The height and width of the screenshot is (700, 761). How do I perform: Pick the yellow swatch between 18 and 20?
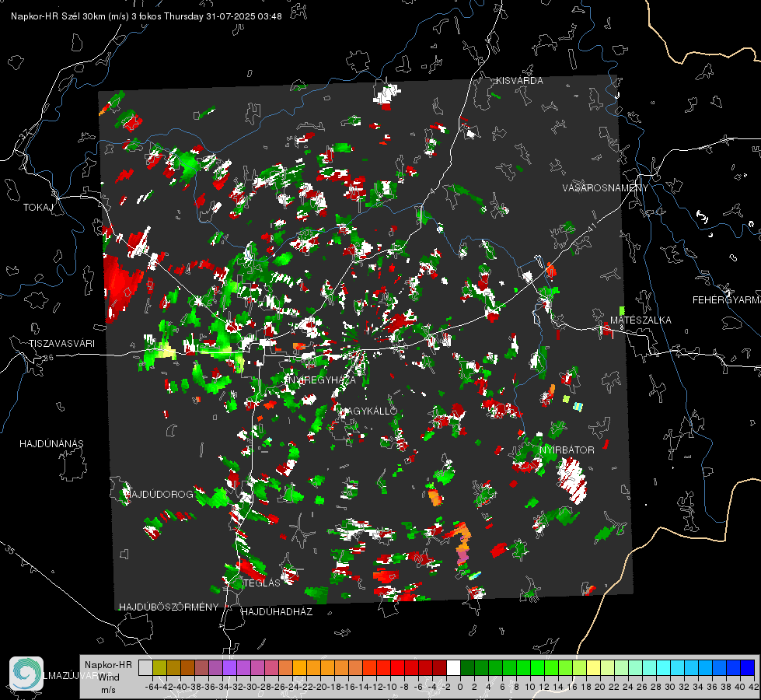[594, 667]
